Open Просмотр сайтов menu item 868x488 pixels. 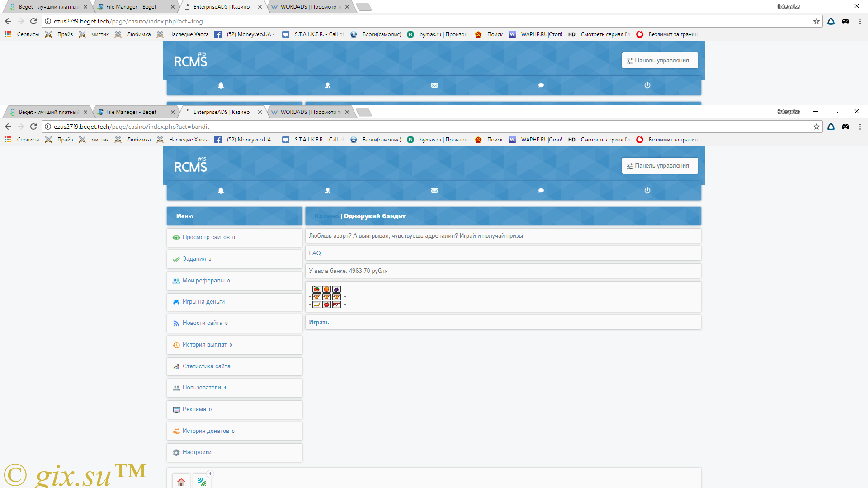click(235, 237)
